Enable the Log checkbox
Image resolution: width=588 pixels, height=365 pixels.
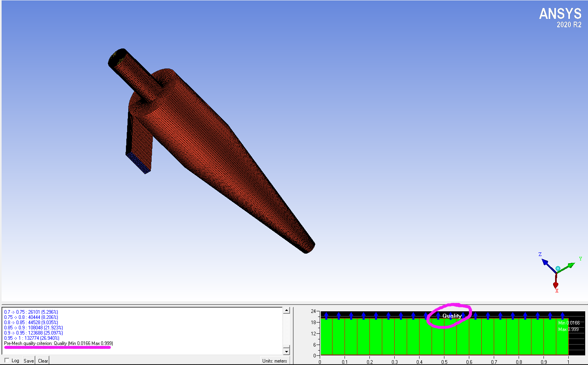point(7,360)
